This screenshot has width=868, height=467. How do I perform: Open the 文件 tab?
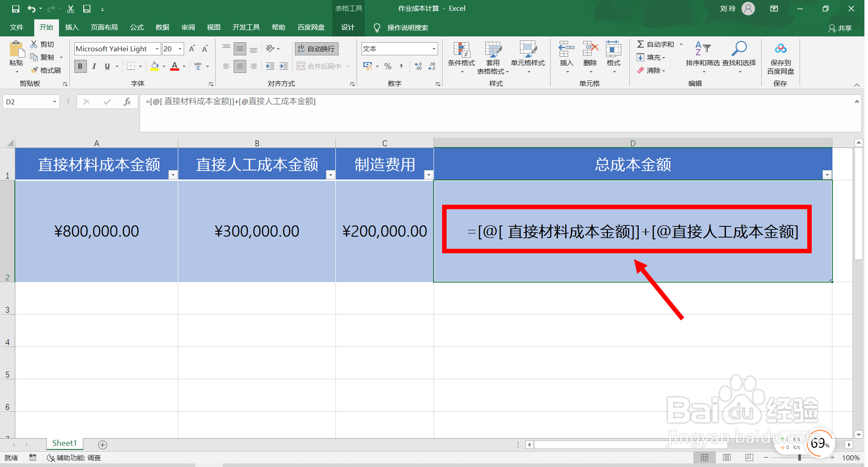[x=17, y=27]
